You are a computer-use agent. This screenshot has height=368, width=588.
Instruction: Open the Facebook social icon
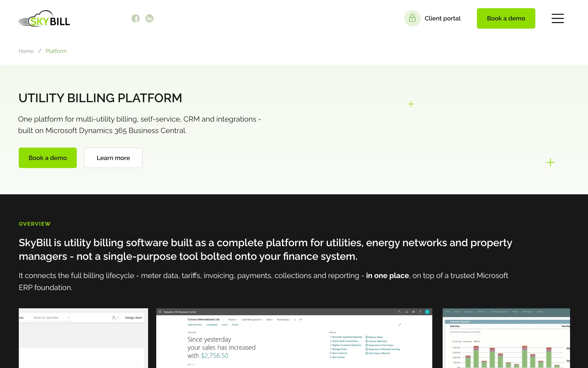[136, 18]
